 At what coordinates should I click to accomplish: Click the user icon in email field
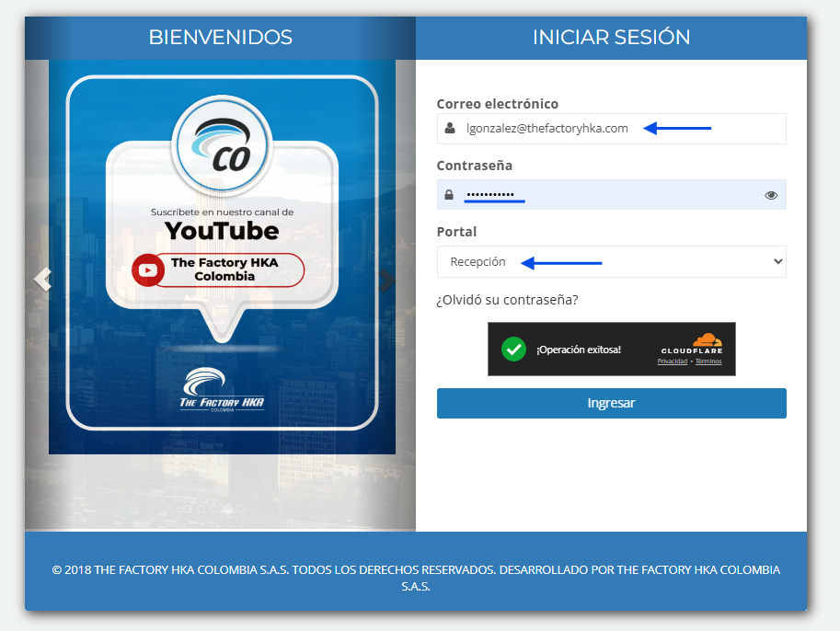449,129
